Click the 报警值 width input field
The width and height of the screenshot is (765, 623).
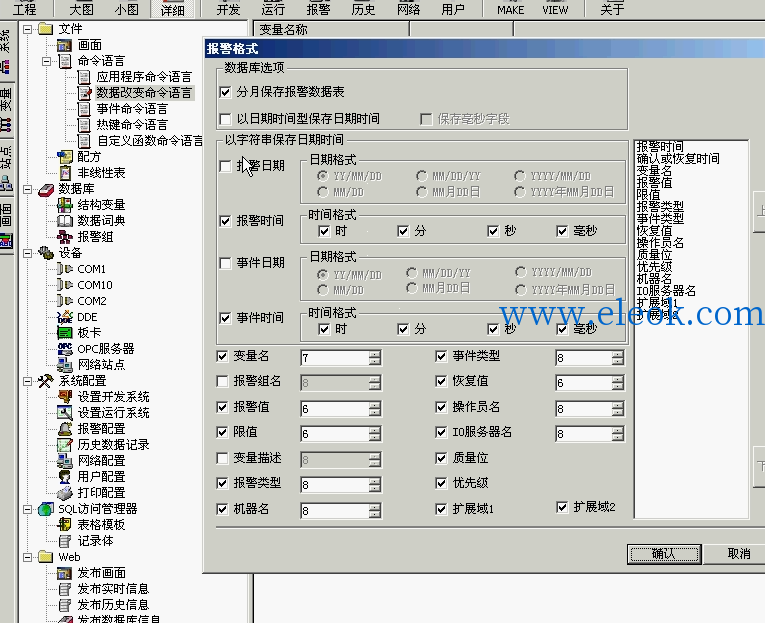coord(335,409)
